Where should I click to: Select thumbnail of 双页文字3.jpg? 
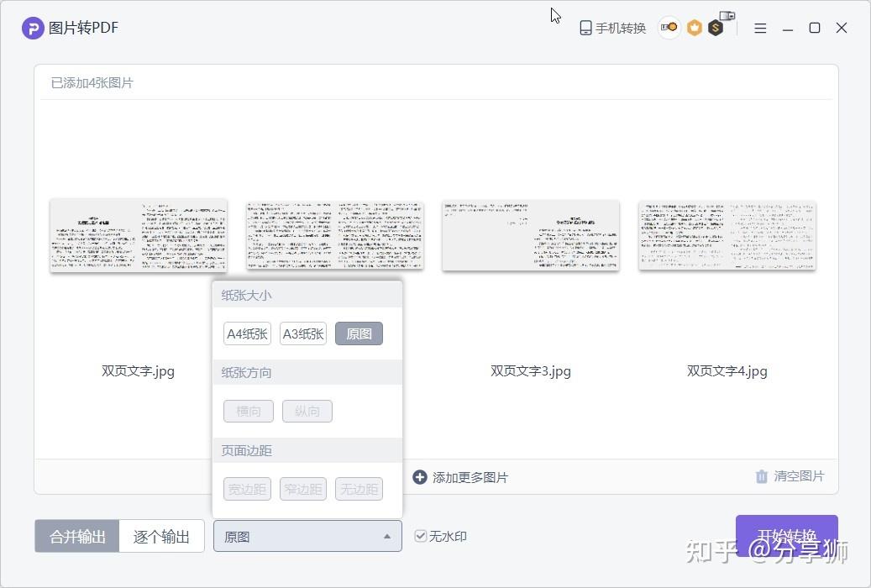(x=531, y=236)
